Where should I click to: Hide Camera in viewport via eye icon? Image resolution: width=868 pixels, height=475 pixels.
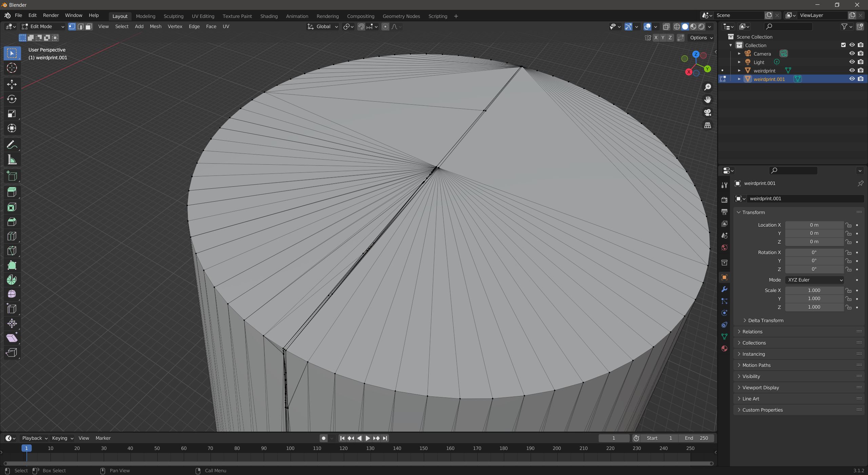pyautogui.click(x=852, y=54)
